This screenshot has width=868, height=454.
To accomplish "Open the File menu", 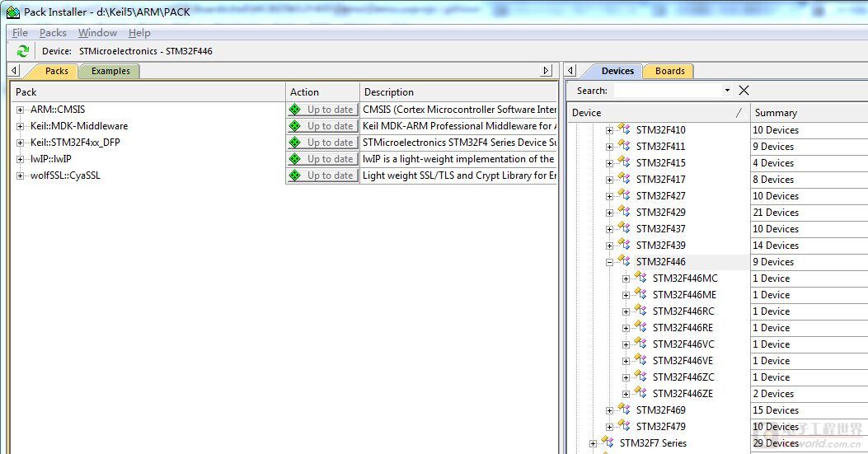I will point(20,33).
